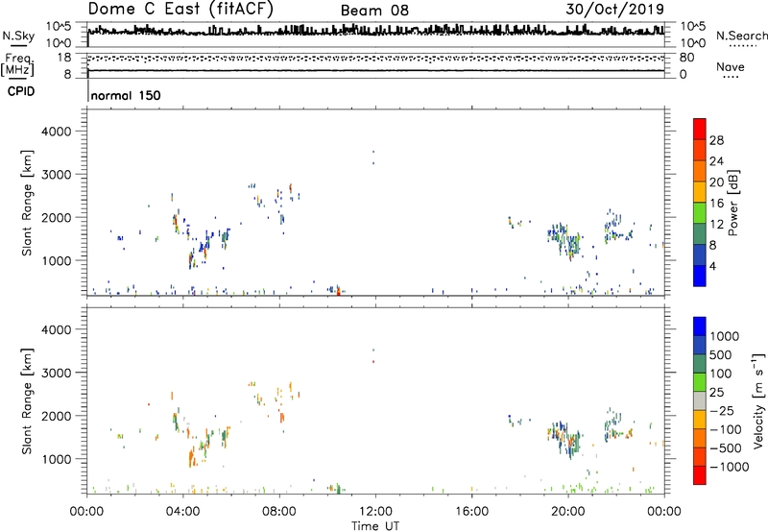Image resolution: width=768 pixels, height=532 pixels.
Task: Click the "20:00" time axis label
Action: (x=567, y=512)
